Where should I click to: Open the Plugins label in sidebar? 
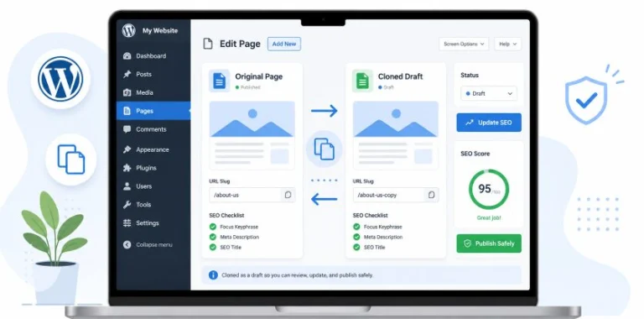tap(146, 168)
